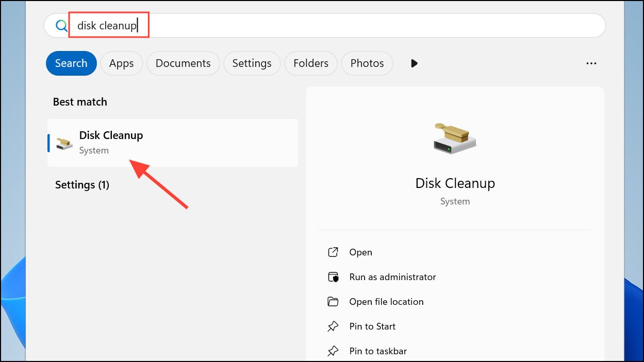This screenshot has height=362, width=644.
Task: Click the Disk Cleanup icon in Best match
Action: 64,143
